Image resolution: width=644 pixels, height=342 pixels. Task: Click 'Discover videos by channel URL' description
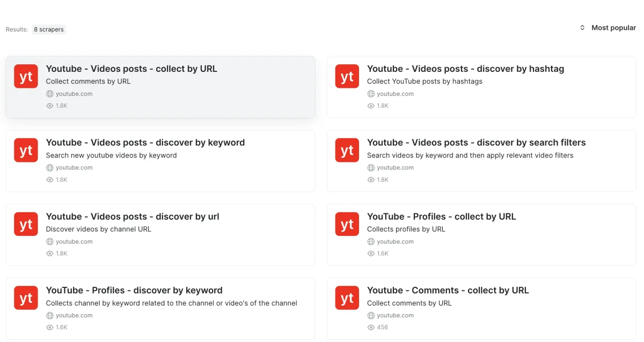(99, 229)
